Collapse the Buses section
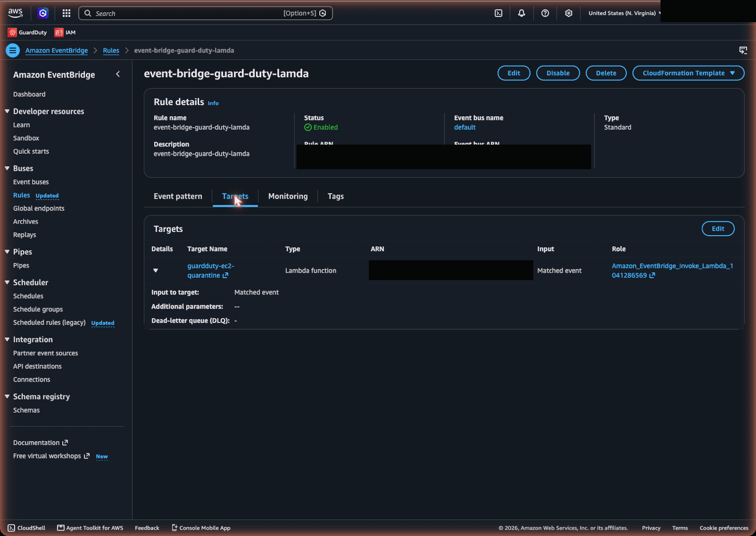Screen dimensions: 756x536 pos(7,168)
